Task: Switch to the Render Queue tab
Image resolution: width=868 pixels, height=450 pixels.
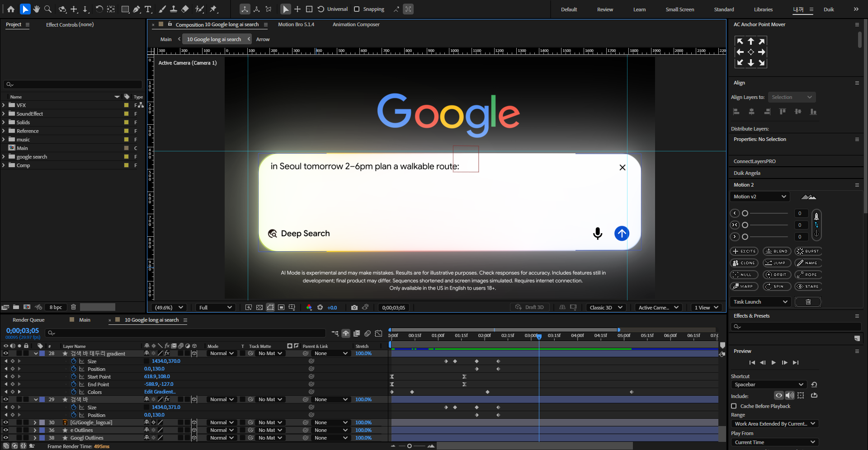Action: 28,320
